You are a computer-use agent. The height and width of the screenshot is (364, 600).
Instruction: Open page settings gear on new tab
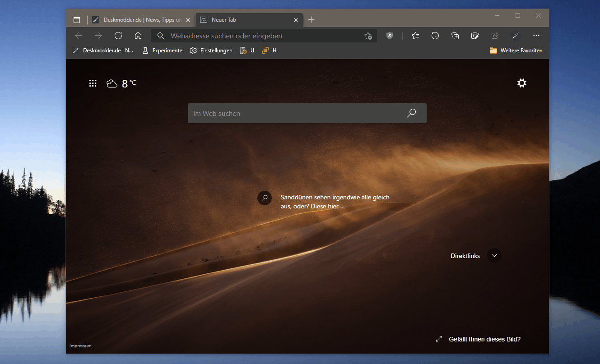[x=522, y=83]
